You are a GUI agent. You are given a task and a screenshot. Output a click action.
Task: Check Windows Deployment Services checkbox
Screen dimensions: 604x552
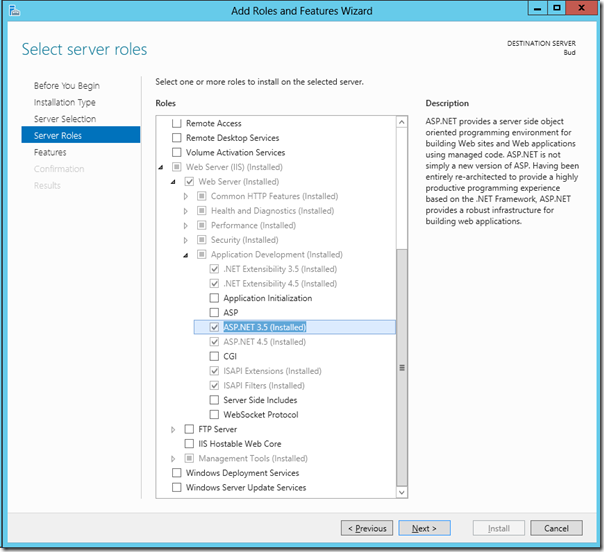coord(176,473)
